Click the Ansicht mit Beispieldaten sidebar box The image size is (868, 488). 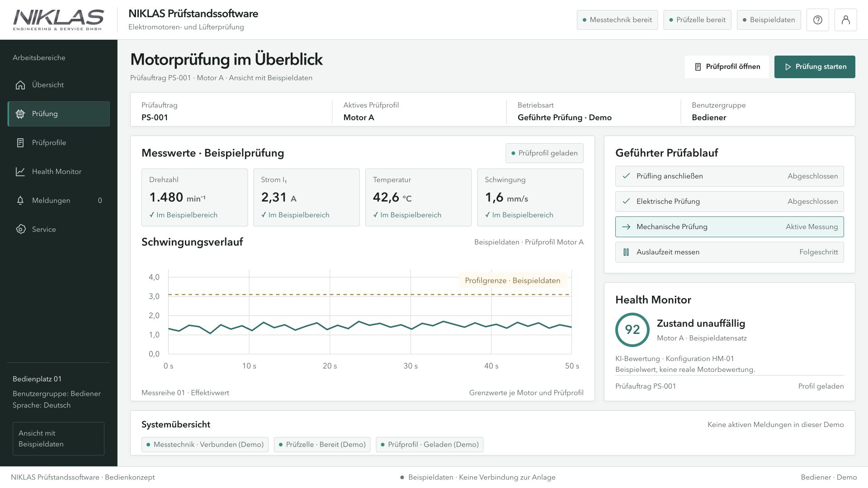pyautogui.click(x=58, y=439)
